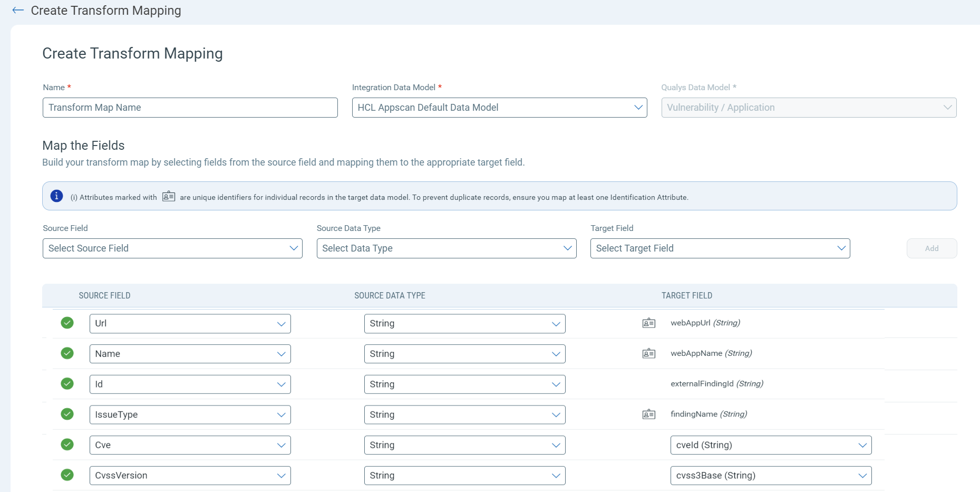Click the green check for CvssVersion row
Screen dimensions: 980x492
pos(67,475)
